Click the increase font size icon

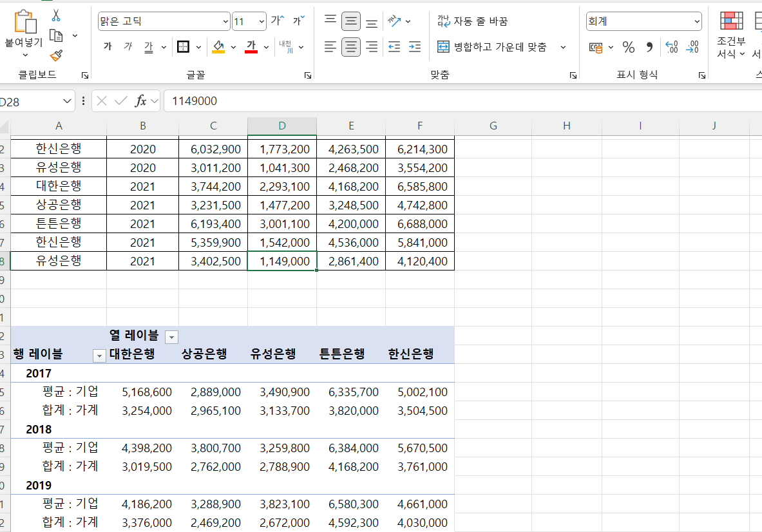(x=278, y=21)
